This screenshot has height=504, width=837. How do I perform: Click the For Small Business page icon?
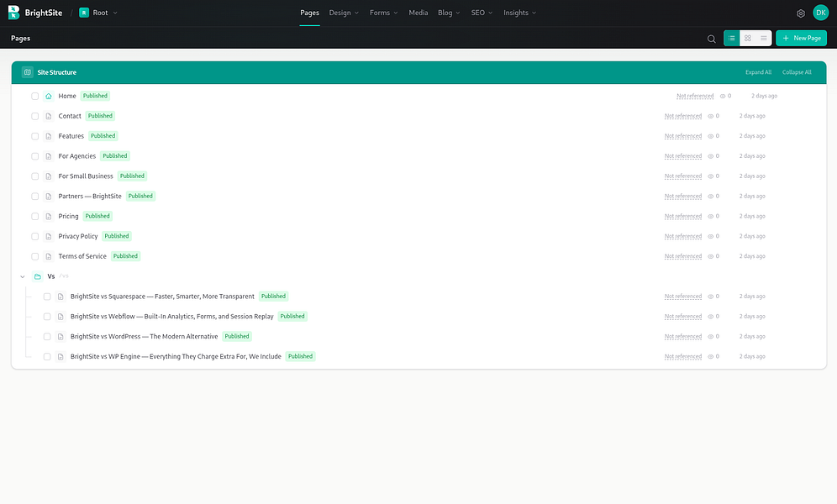pos(49,176)
